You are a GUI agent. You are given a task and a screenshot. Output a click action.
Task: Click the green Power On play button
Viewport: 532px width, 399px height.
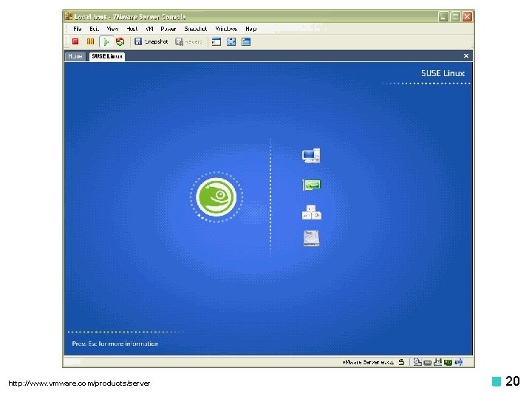point(106,41)
